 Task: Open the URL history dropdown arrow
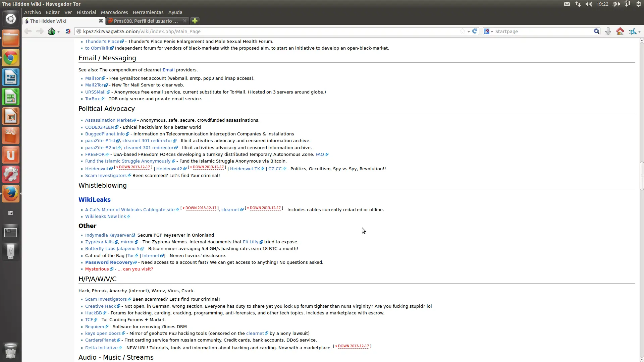click(469, 32)
